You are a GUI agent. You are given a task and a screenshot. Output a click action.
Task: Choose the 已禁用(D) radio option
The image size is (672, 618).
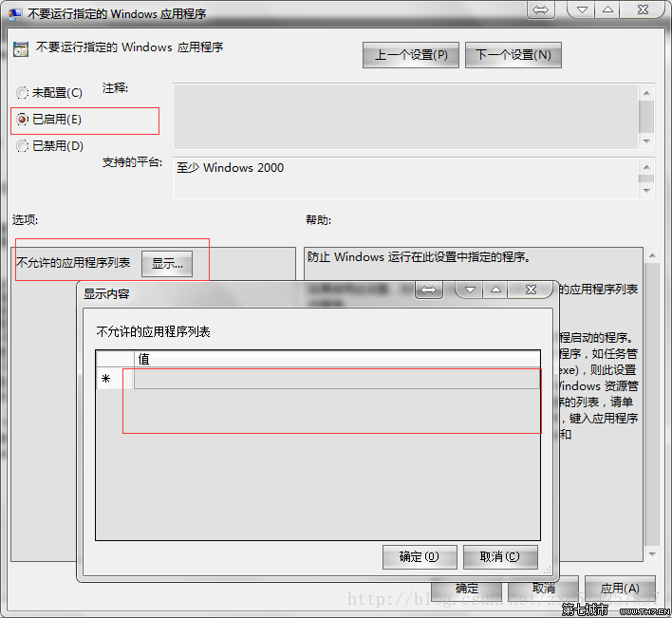tap(49, 145)
